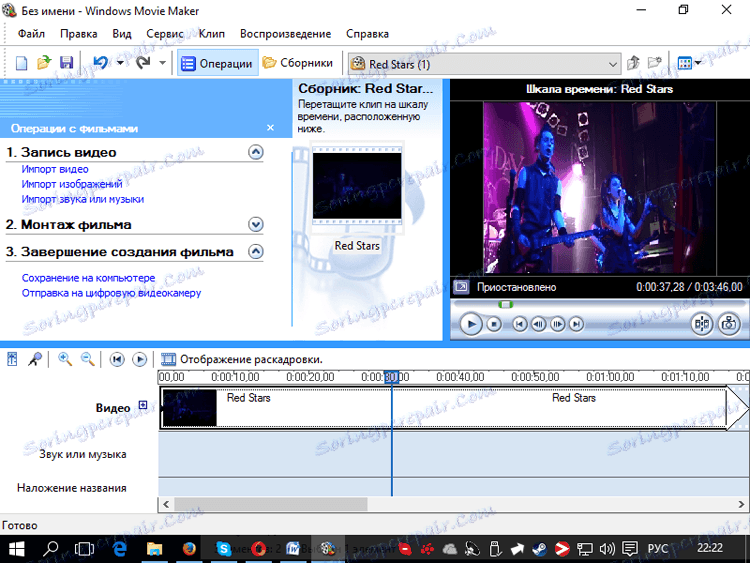Viewport: 750px width, 563px height.
Task: Open the Воспроизведение menu
Action: tap(285, 34)
